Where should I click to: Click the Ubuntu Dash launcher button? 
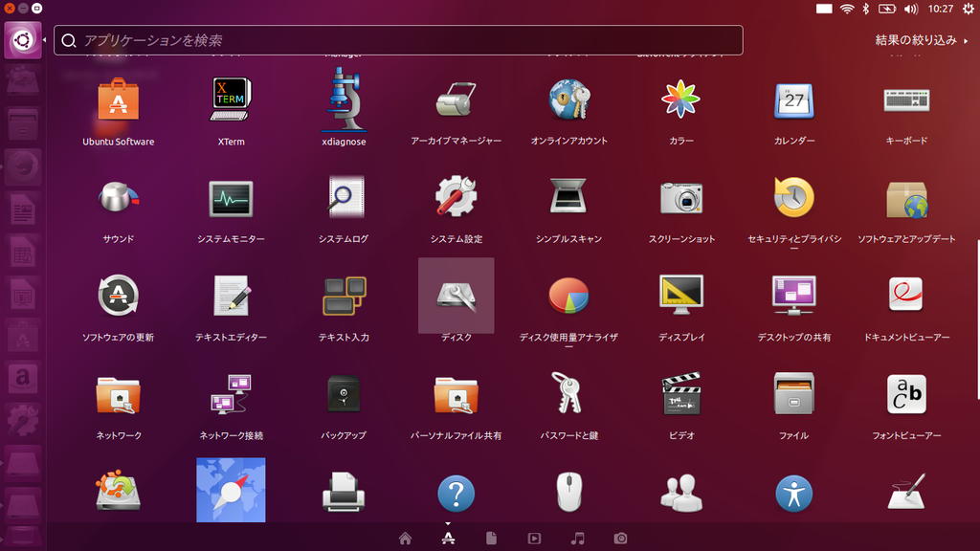point(23,40)
